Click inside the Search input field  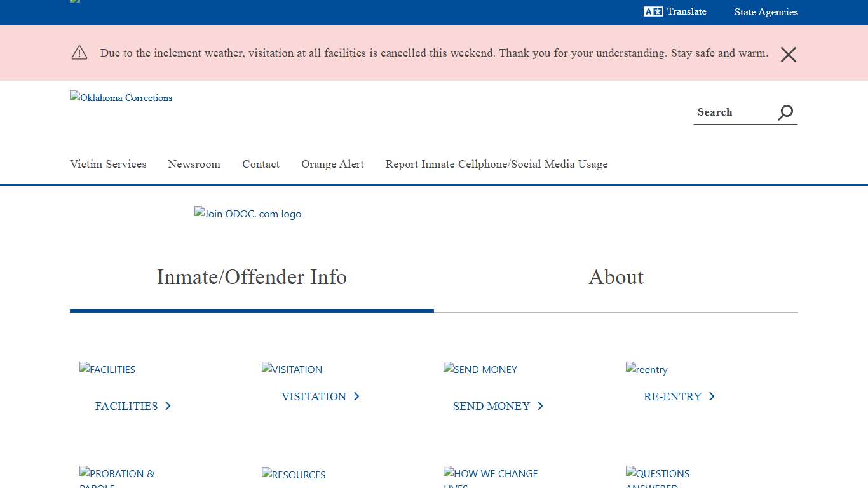click(x=731, y=112)
